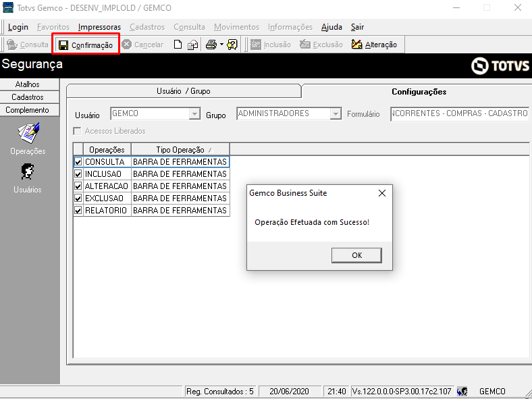Uncheck the INCLUSAO operation checkbox
Image resolution: width=532 pixels, height=399 pixels.
click(78, 174)
